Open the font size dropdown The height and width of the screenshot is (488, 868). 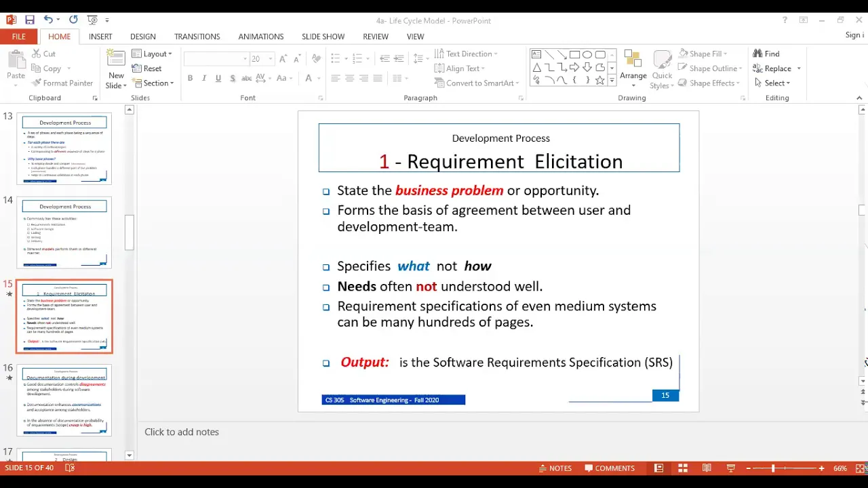270,59
